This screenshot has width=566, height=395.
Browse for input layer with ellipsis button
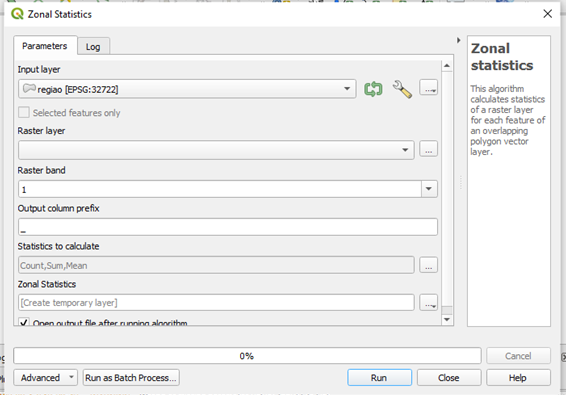(428, 88)
